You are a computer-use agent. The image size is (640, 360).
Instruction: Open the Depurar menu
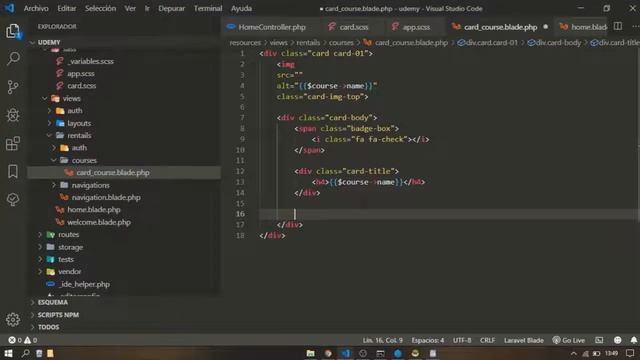tap(171, 8)
